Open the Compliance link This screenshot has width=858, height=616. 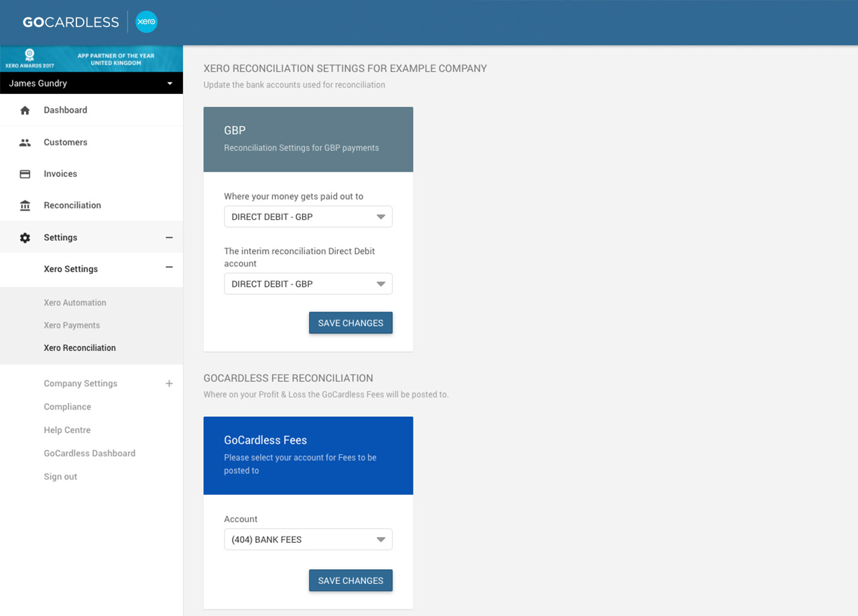tap(67, 407)
